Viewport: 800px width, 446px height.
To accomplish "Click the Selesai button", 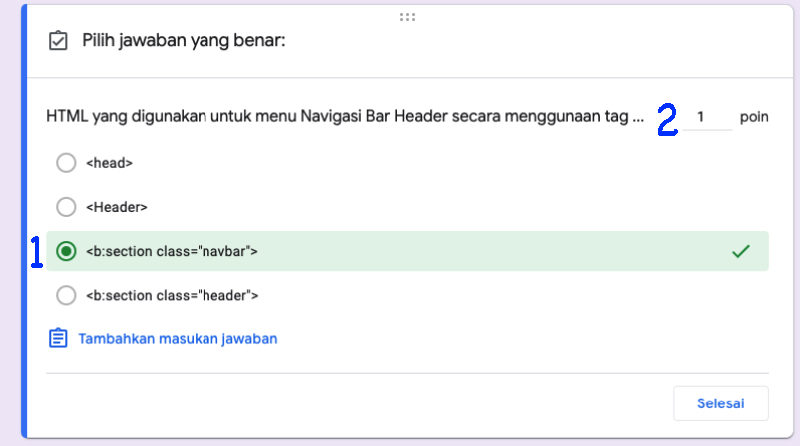I will [720, 403].
